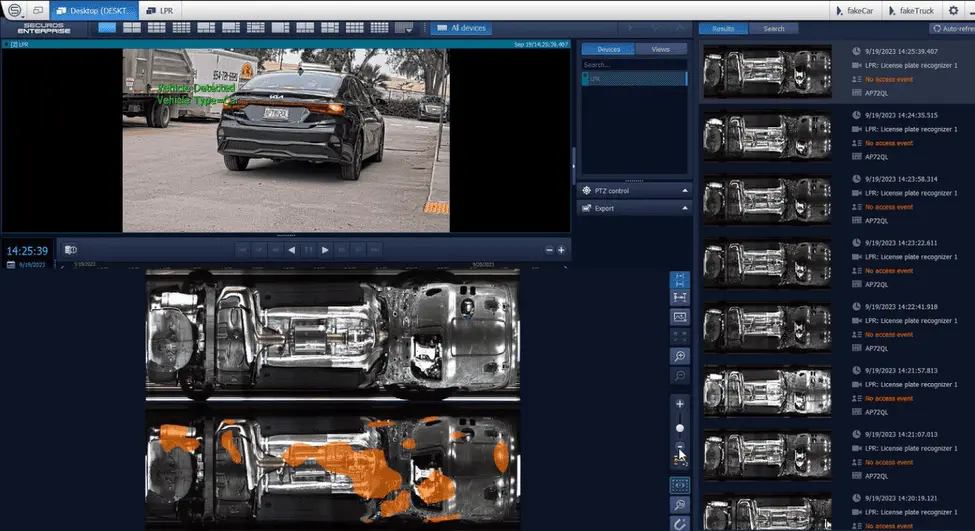Image resolution: width=975 pixels, height=531 pixels.
Task: Open the Results tab
Action: [x=723, y=29]
